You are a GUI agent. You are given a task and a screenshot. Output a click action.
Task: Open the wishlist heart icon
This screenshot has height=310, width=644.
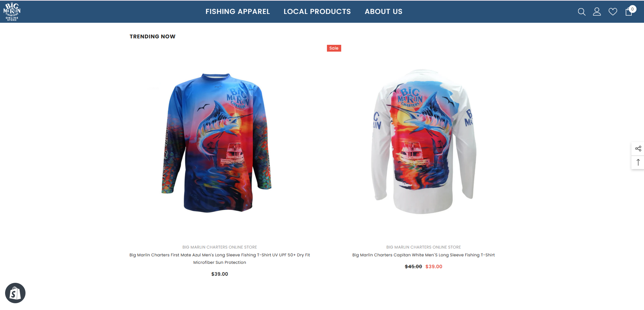coord(613,12)
